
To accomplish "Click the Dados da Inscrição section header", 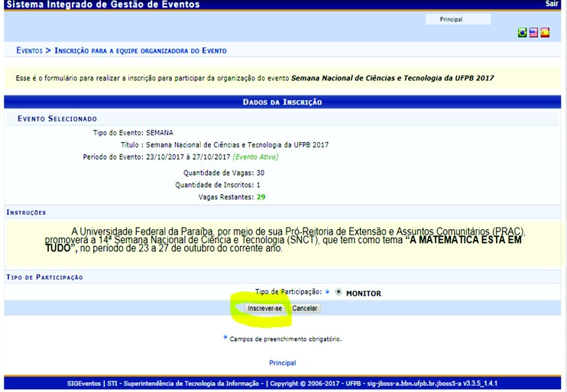I will (x=282, y=102).
